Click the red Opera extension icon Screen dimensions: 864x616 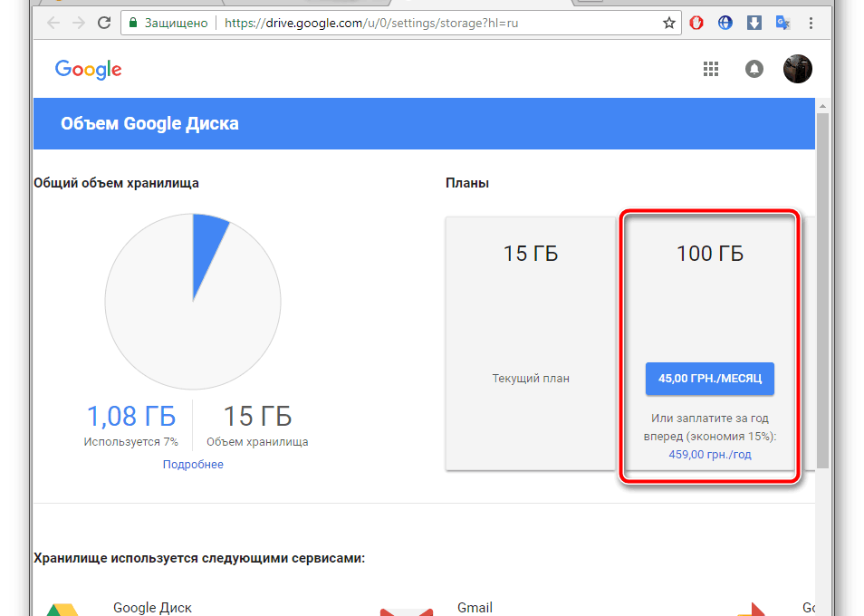click(x=696, y=23)
